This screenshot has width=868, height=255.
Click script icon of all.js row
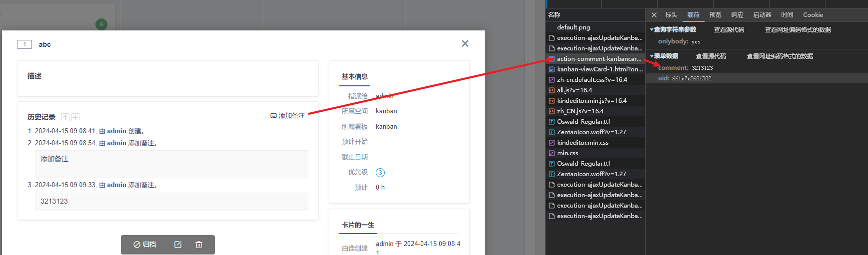[552, 90]
